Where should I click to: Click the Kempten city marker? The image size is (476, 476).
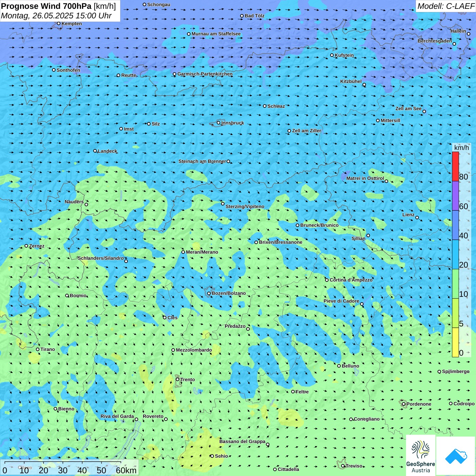58,23
